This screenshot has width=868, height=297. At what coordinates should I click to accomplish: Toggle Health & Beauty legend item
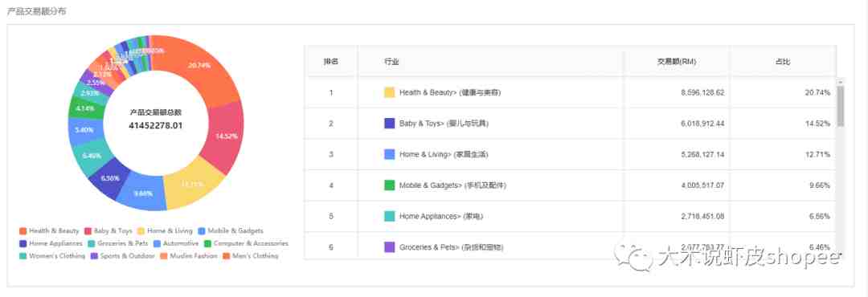(x=49, y=230)
